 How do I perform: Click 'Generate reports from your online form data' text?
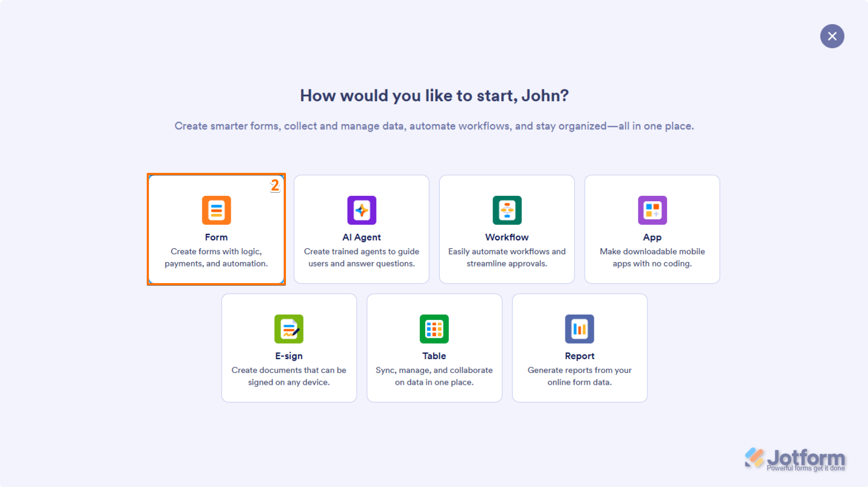pos(579,376)
